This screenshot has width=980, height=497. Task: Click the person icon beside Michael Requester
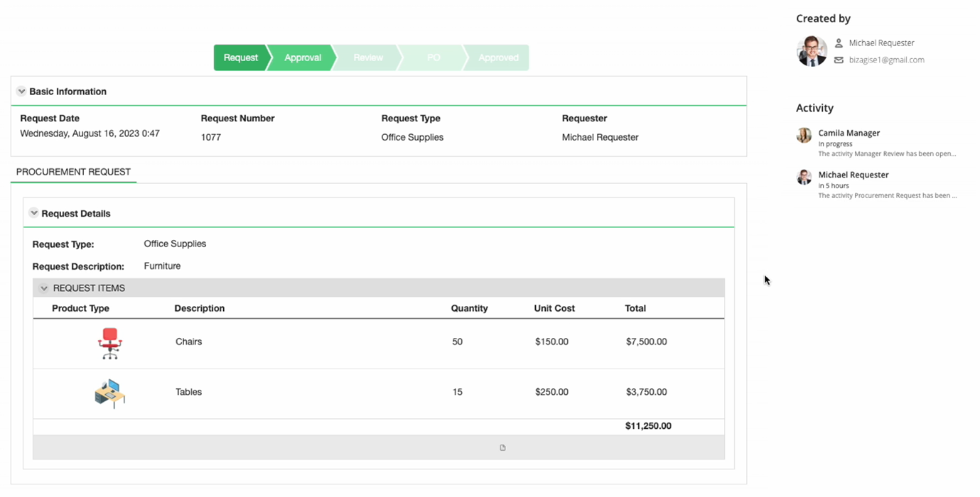tap(839, 43)
